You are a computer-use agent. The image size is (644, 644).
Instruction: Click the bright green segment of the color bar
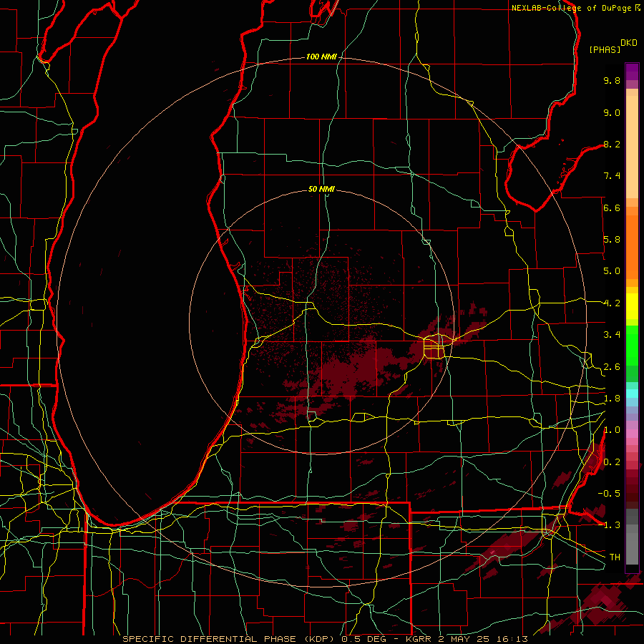coord(632,345)
